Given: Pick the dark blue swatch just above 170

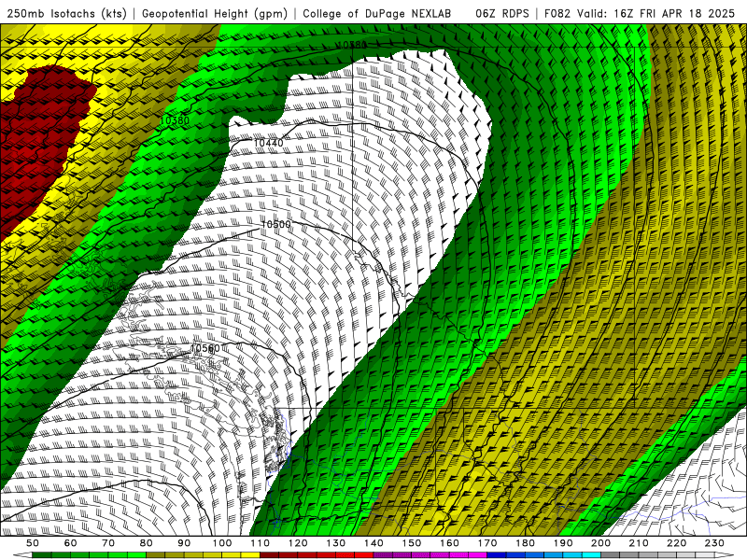Looking at the screenshot, I should click(497, 555).
